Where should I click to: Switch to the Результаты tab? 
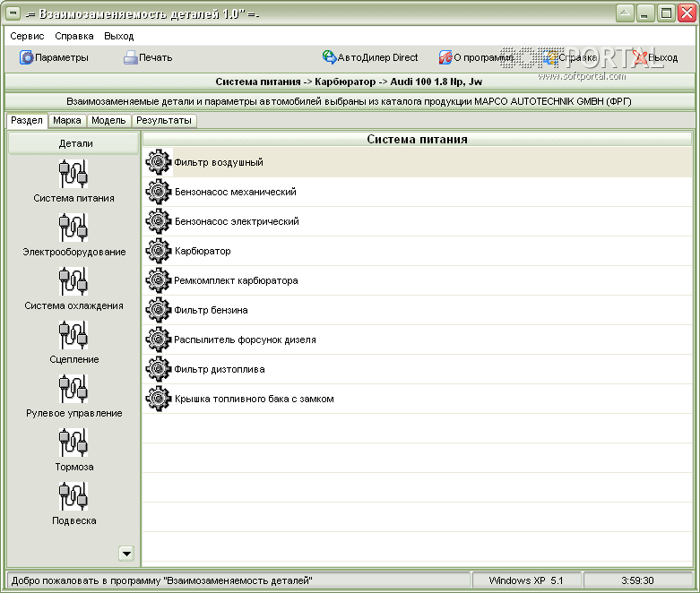click(x=164, y=120)
